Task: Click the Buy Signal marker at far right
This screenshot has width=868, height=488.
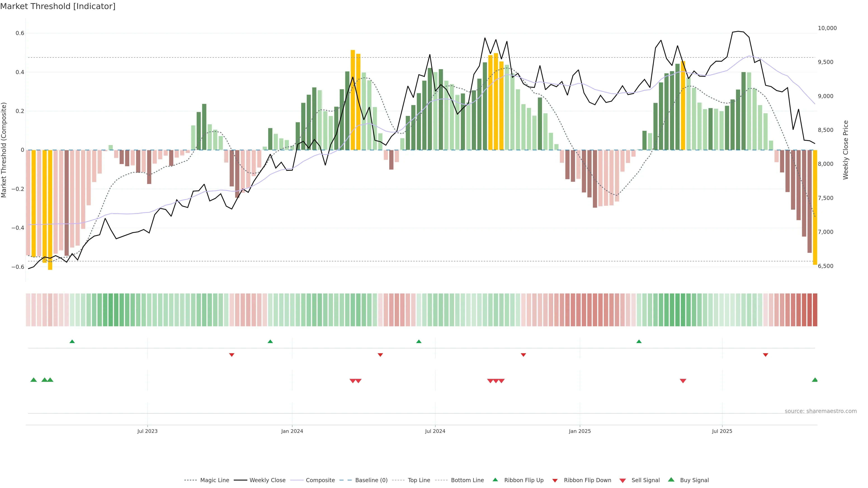Action: (815, 380)
